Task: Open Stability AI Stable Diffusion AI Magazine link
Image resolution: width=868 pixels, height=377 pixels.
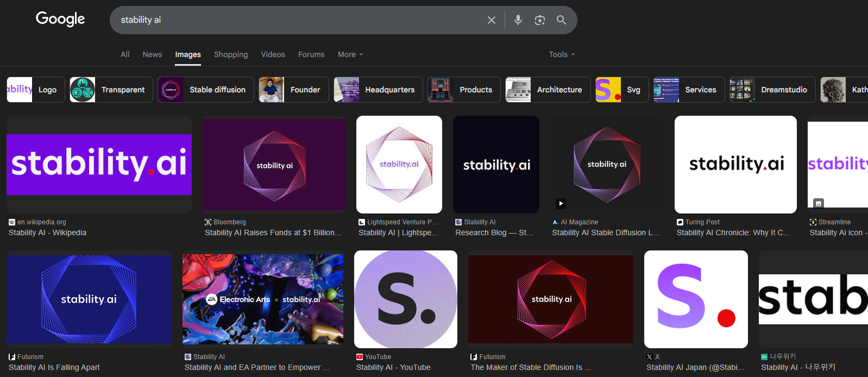Action: (606, 233)
